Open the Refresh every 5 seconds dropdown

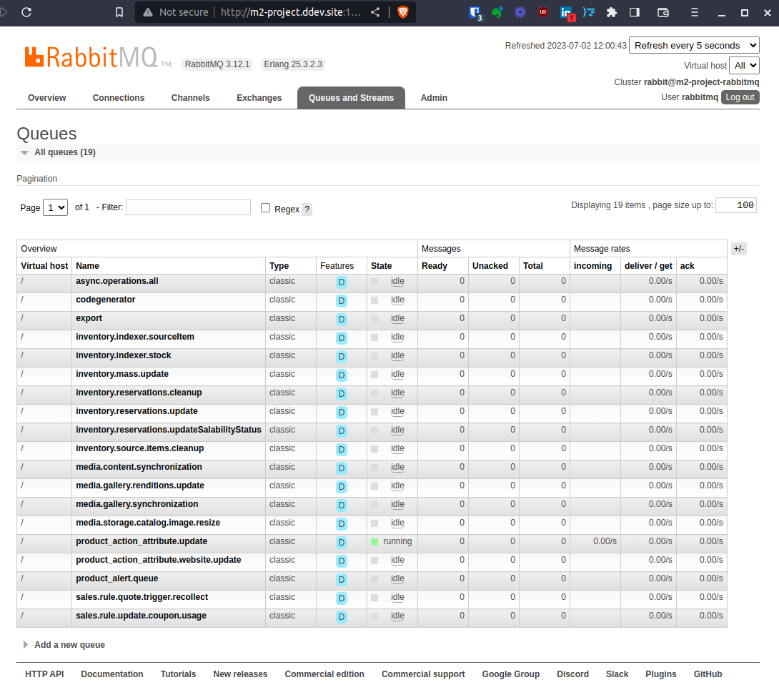[694, 45]
